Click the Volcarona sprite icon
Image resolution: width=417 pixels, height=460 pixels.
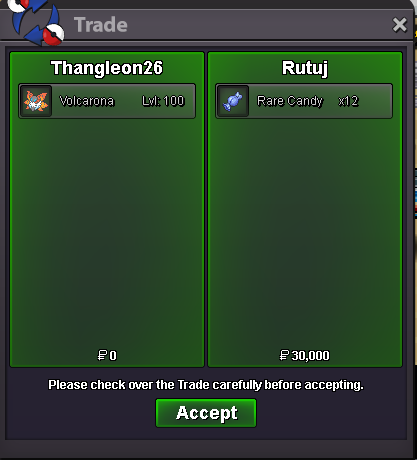pos(36,101)
